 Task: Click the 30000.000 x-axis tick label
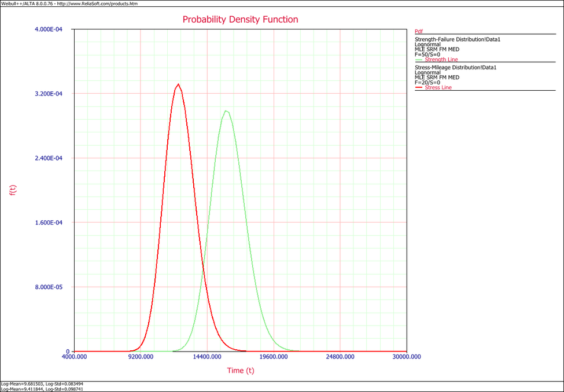coord(406,357)
